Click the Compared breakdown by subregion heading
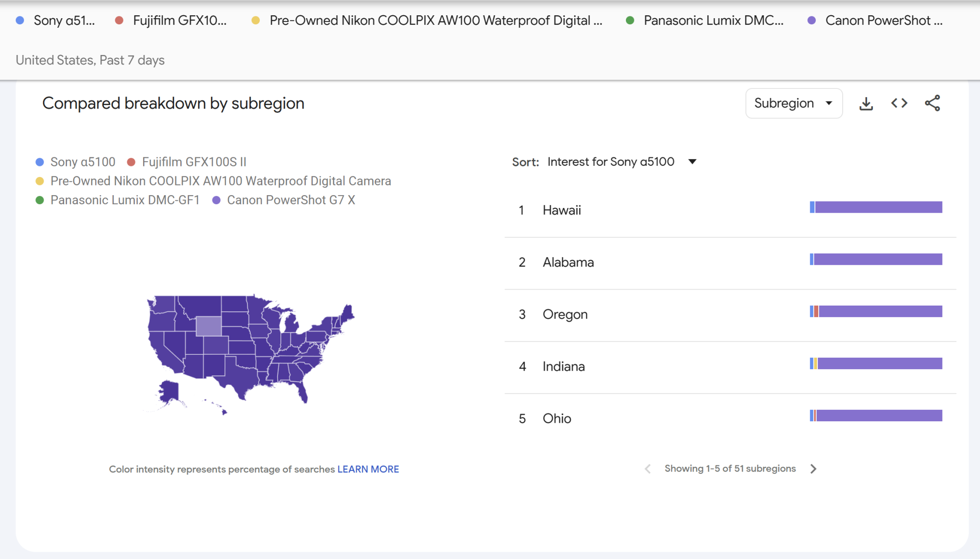The height and width of the screenshot is (559, 980). coord(173,103)
